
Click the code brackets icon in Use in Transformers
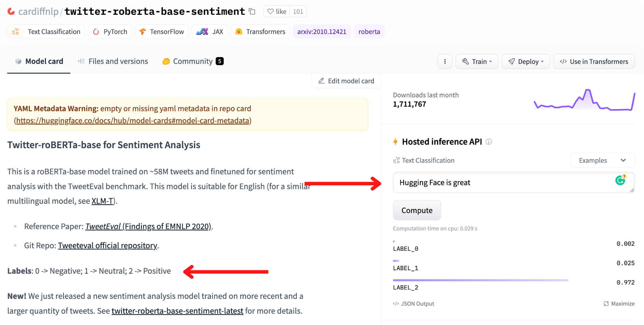563,61
